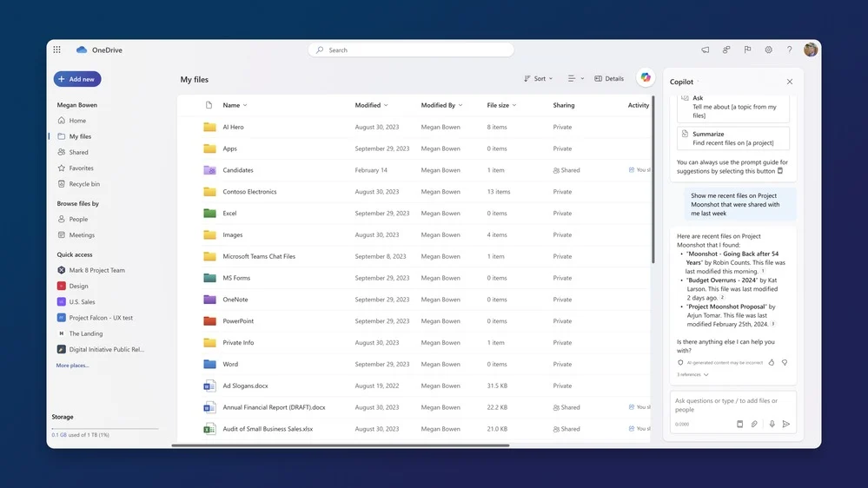The width and height of the screenshot is (868, 488).
Task: Close the Copilot panel
Action: coord(790,82)
